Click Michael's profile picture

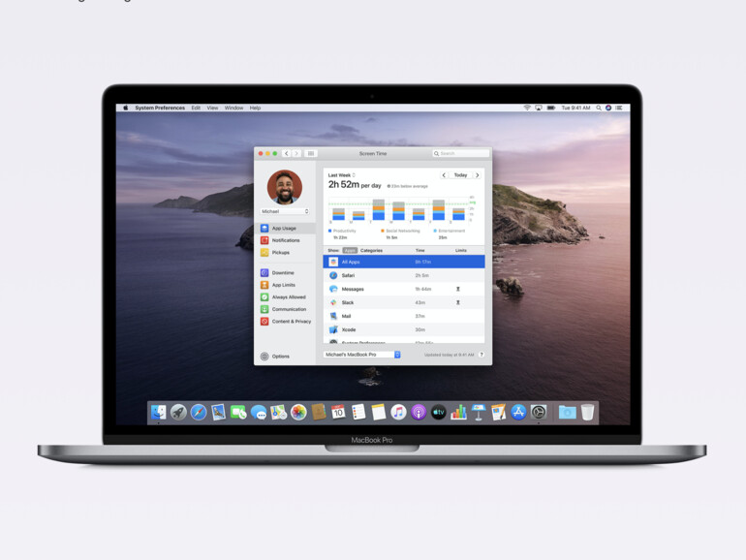tap(285, 187)
